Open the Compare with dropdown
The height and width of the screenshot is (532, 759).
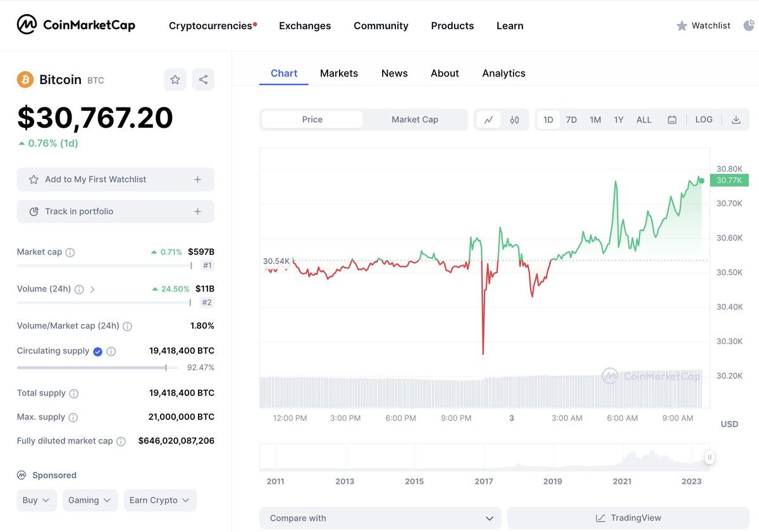[x=380, y=518]
